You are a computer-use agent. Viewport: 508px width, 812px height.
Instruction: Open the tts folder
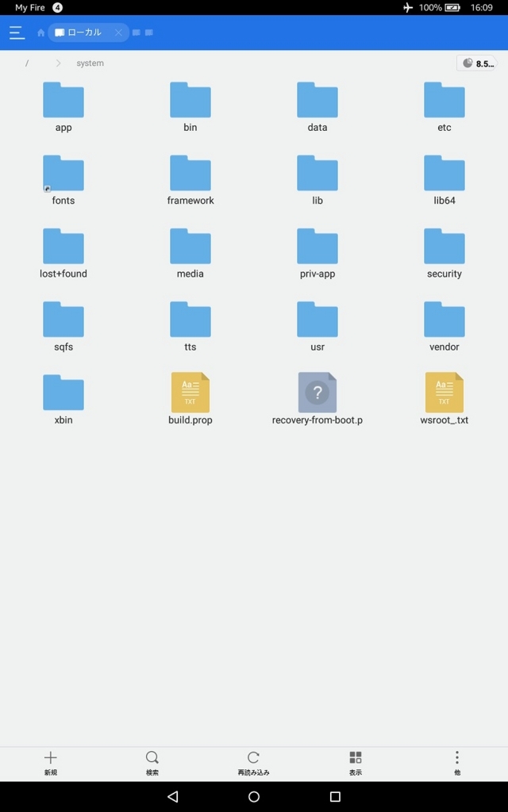click(190, 326)
